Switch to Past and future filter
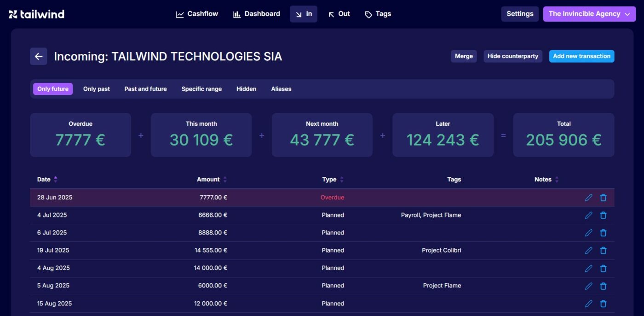 click(x=145, y=89)
